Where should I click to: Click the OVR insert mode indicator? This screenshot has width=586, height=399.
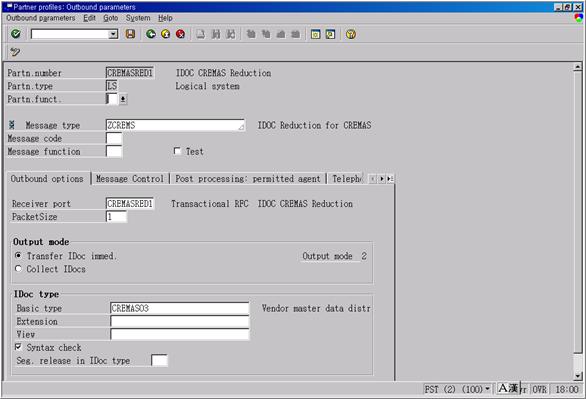pos(540,389)
